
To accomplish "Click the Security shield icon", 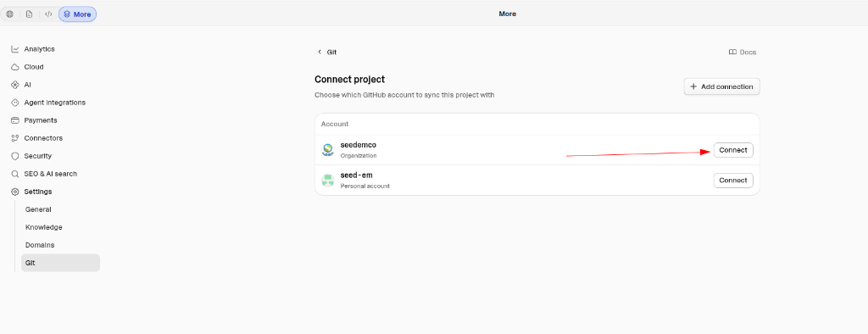I will pyautogui.click(x=15, y=156).
